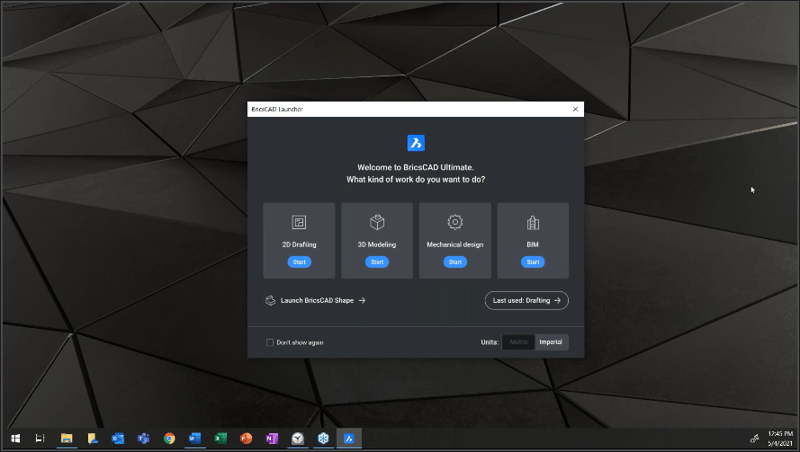Open the Windows Start menu
This screenshot has height=452, width=800.
click(x=15, y=438)
